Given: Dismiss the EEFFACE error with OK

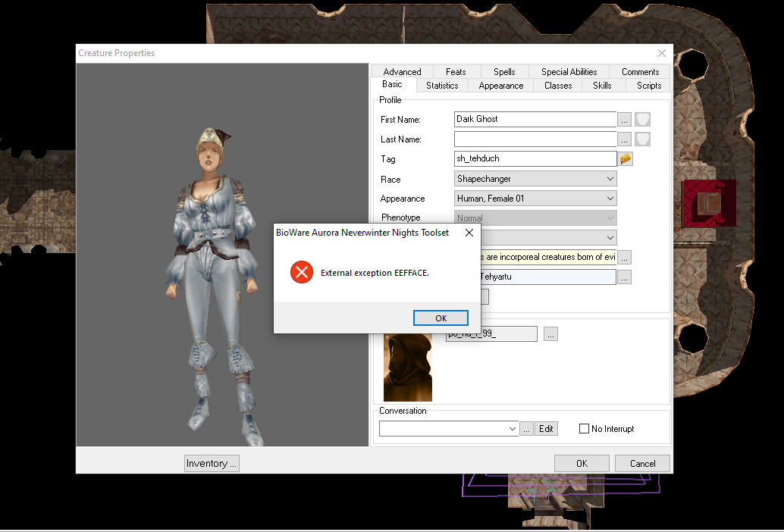Looking at the screenshot, I should tap(441, 318).
